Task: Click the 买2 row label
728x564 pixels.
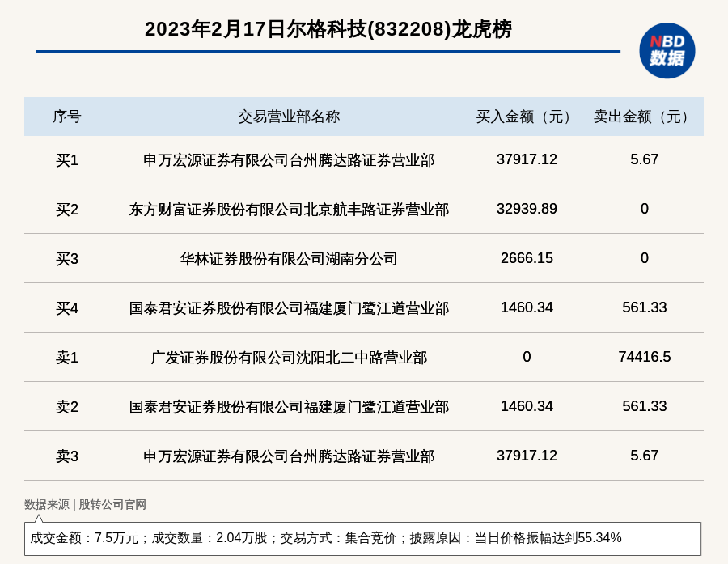Action: tap(67, 210)
